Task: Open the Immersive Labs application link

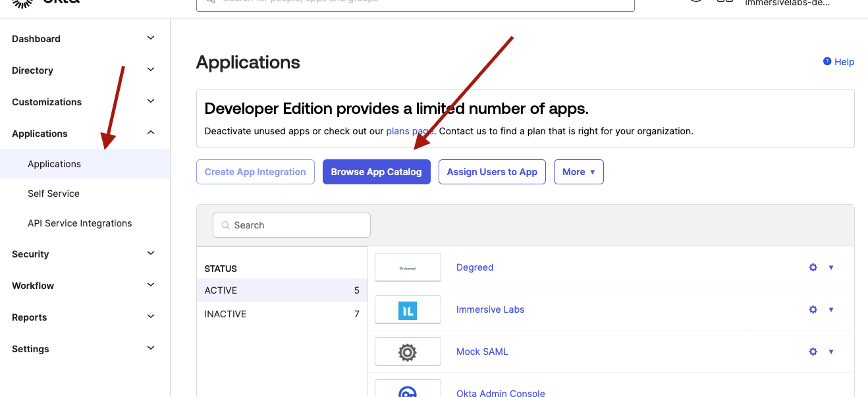Action: pos(491,309)
